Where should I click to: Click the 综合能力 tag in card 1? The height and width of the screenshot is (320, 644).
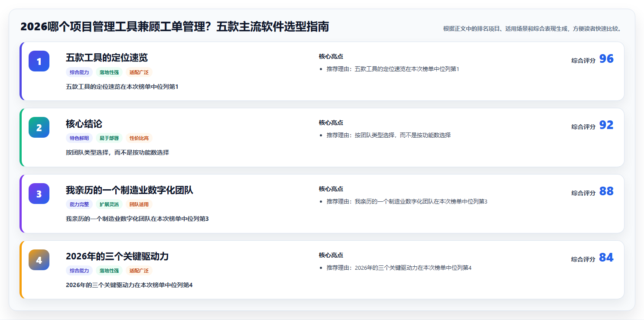click(x=79, y=72)
